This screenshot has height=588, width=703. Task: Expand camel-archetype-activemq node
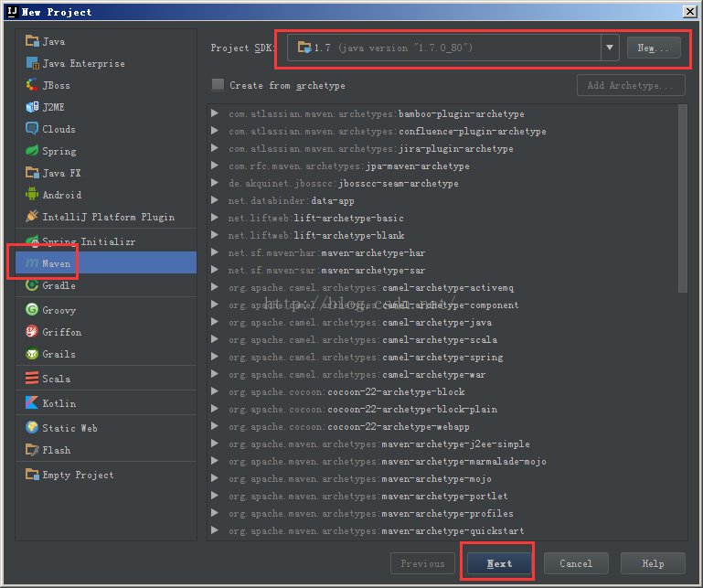(215, 287)
